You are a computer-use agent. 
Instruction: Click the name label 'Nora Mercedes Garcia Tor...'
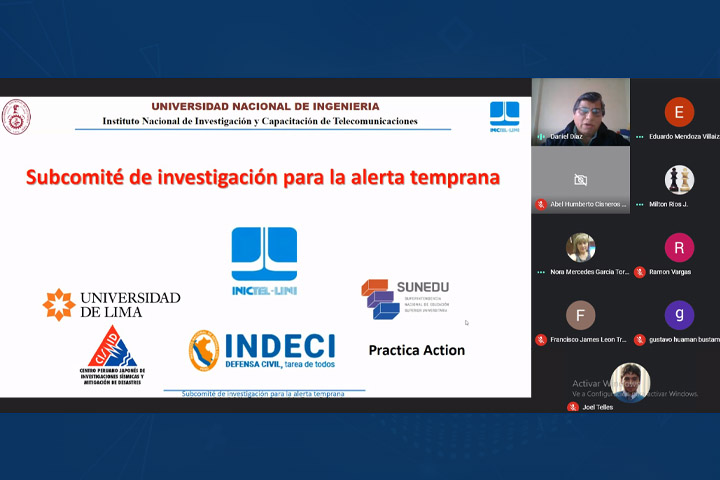pos(590,272)
